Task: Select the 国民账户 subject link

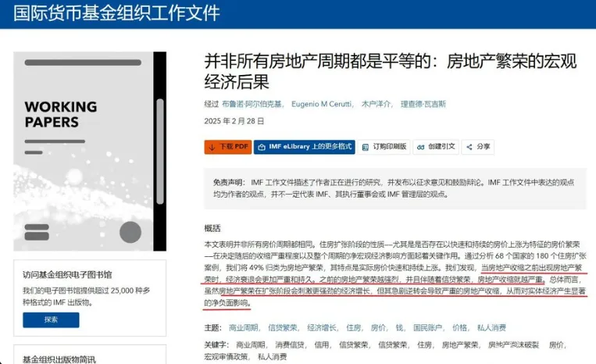Action: [427, 327]
